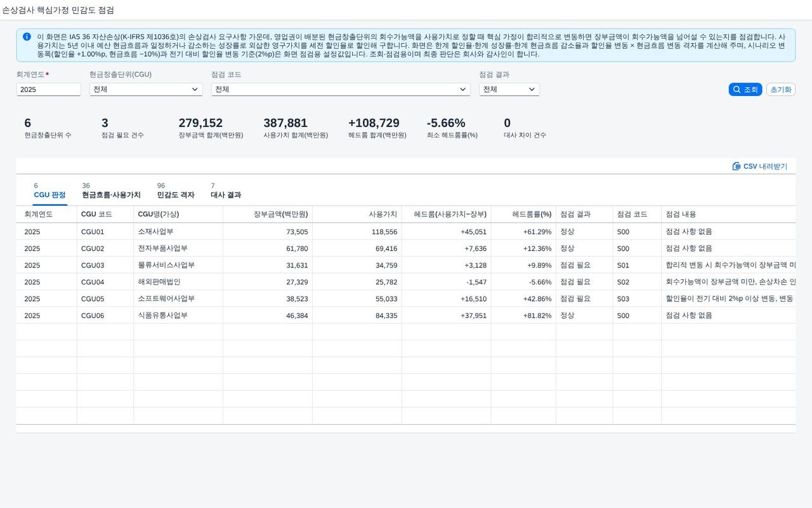This screenshot has height=508, width=812.
Task: Click the 점검 결과 column header
Action: pyautogui.click(x=584, y=215)
